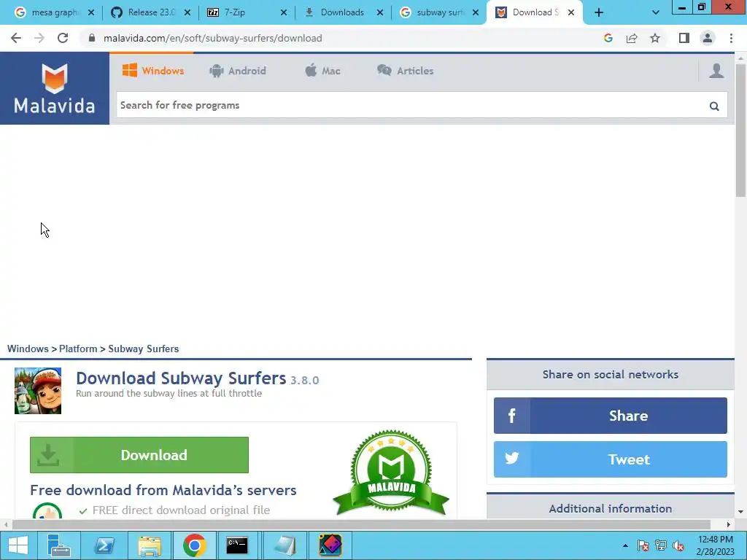Open the Chrome profile avatar

[x=708, y=38]
